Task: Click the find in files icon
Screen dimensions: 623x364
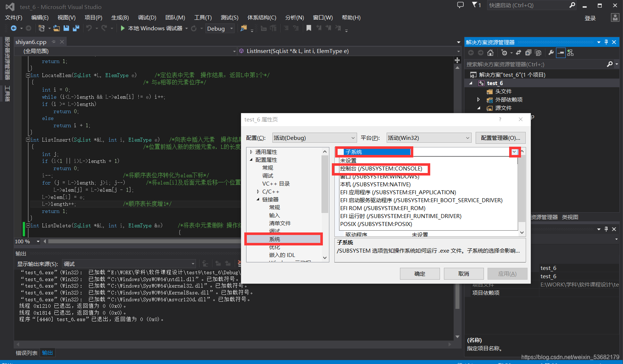Action: [244, 28]
